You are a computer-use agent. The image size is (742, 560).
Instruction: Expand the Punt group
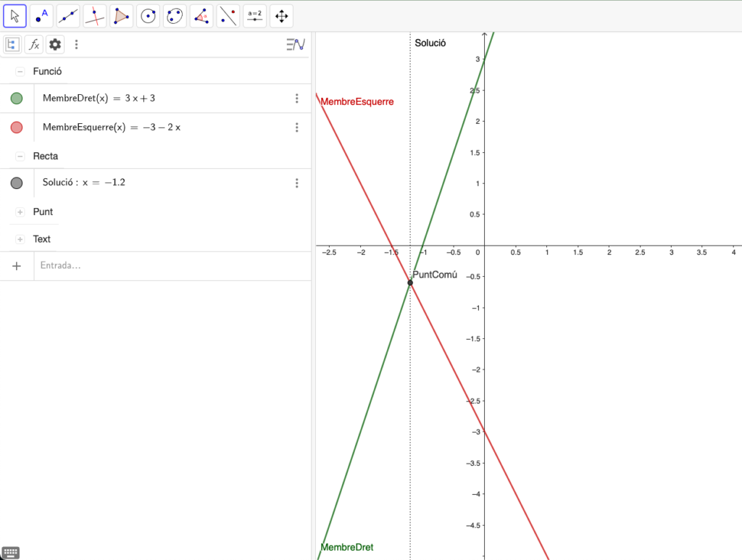(20, 212)
